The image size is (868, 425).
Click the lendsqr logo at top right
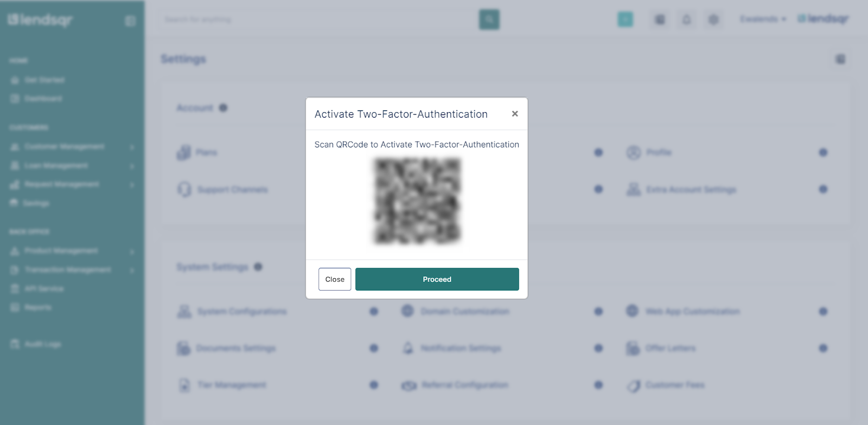click(x=823, y=19)
